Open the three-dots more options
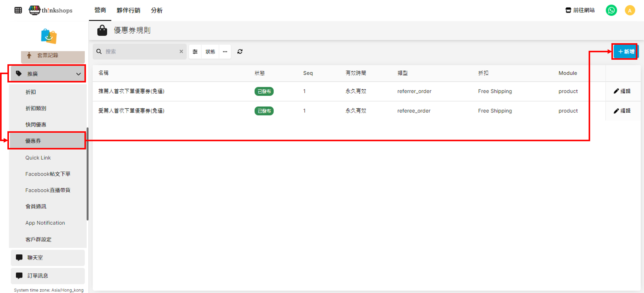This screenshot has height=293, width=644. (225, 52)
